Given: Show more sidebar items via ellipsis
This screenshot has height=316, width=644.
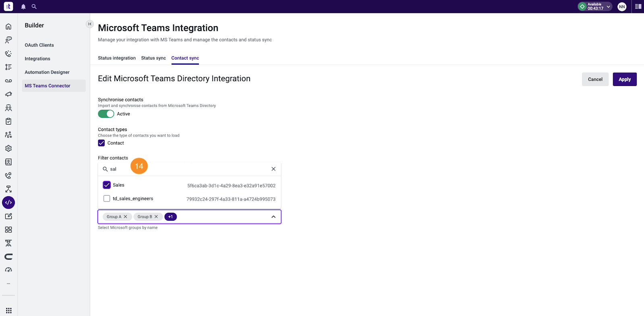Looking at the screenshot, I should (x=8, y=283).
